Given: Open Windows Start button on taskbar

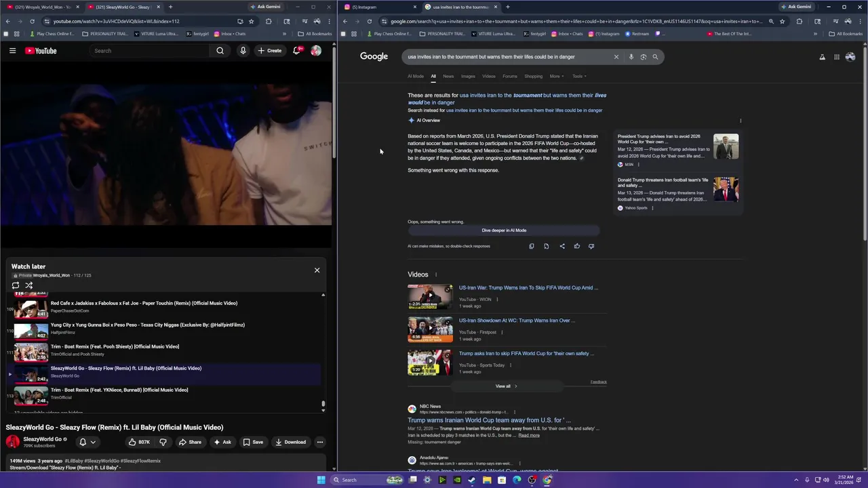Looking at the screenshot, I should point(321,480).
